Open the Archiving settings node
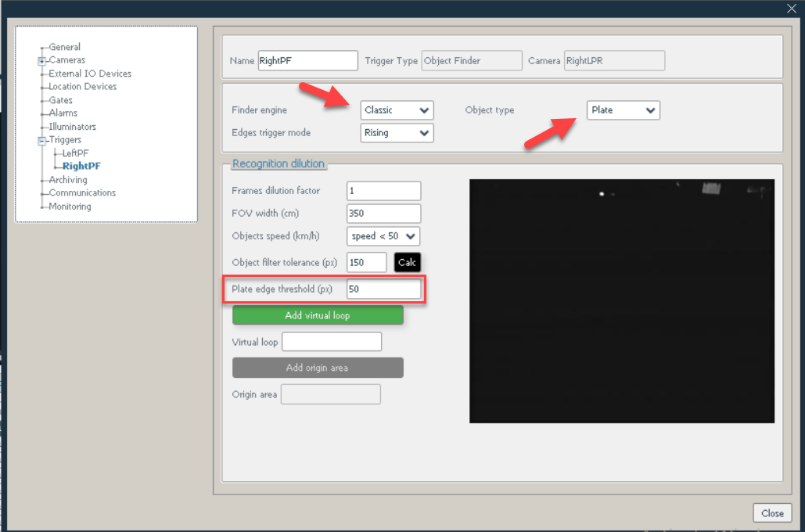This screenshot has width=805, height=532. [x=66, y=179]
